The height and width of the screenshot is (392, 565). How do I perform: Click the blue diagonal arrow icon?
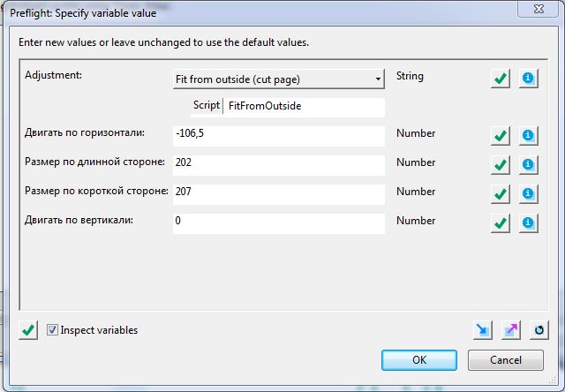point(482,330)
